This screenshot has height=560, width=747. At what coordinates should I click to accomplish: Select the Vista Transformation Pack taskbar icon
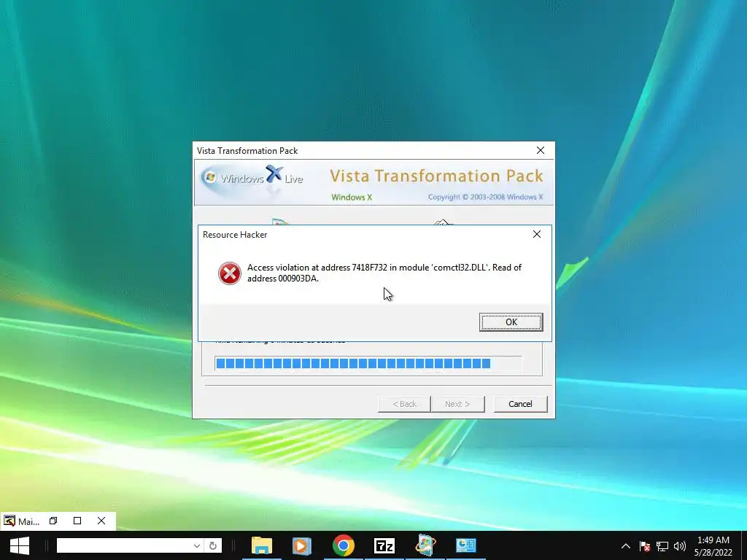[425, 545]
